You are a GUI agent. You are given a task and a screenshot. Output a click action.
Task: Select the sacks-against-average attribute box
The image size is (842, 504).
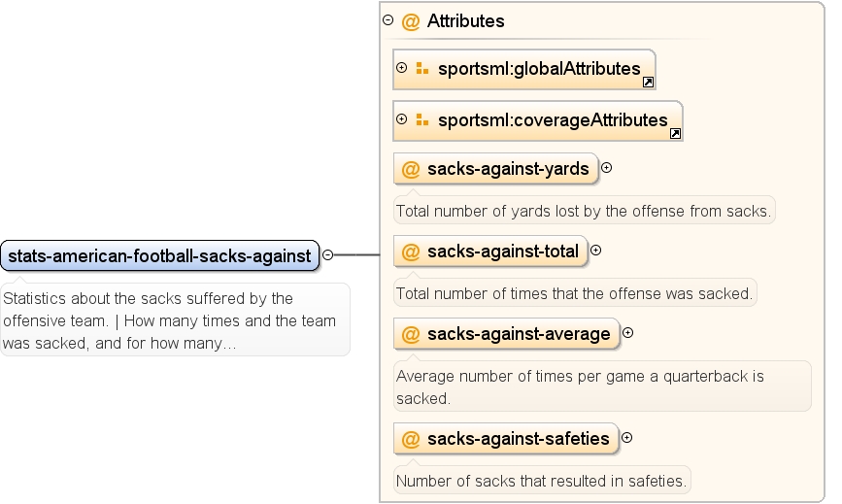tap(506, 334)
